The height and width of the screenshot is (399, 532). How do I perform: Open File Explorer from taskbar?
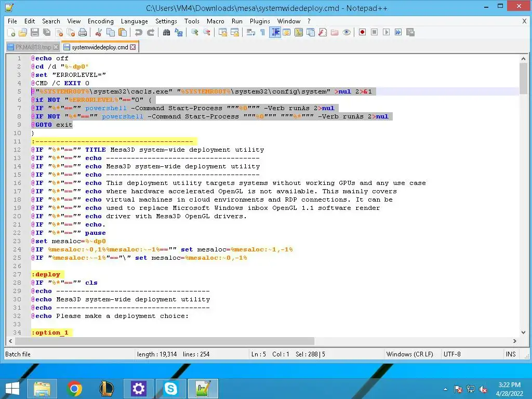tap(42, 389)
